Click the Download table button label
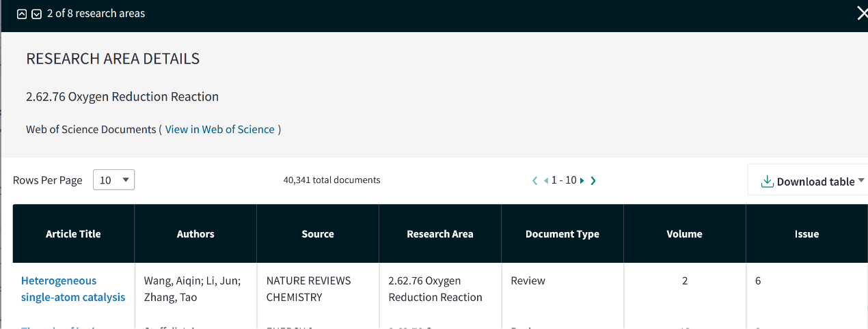This screenshot has width=868, height=329. [x=815, y=182]
